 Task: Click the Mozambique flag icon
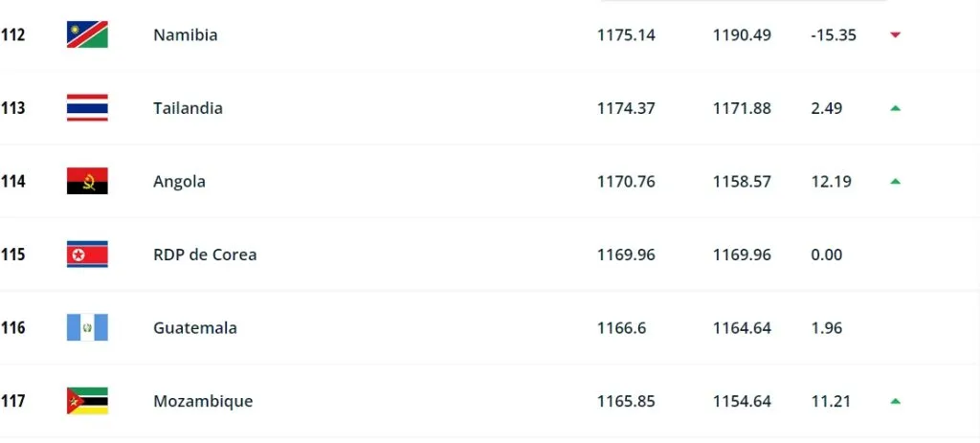(87, 401)
